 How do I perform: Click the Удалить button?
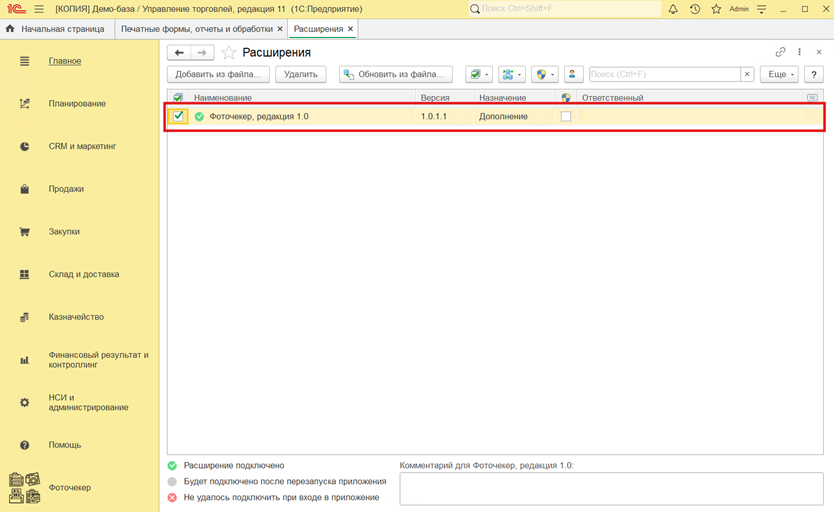pos(300,74)
